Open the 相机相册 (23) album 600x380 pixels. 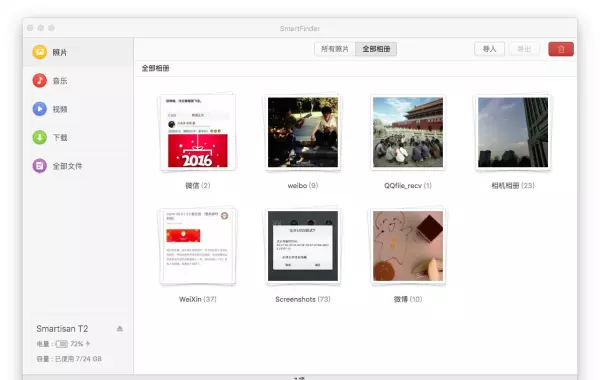(513, 132)
